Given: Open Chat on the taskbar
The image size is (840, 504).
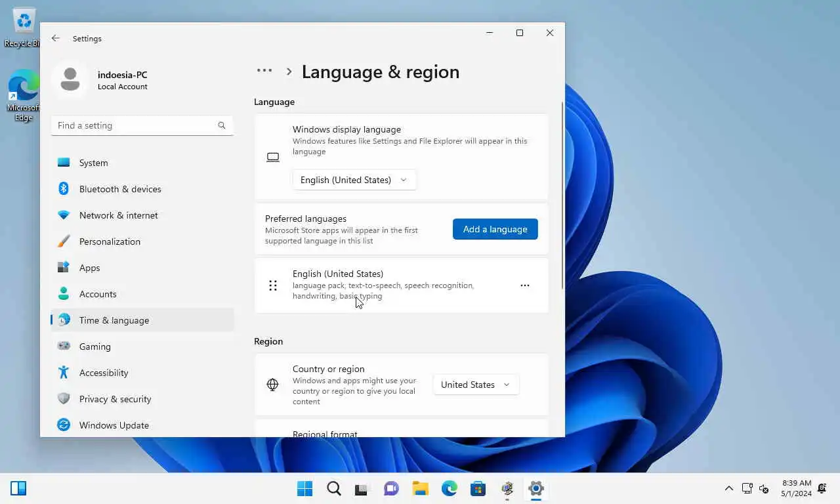Looking at the screenshot, I should pos(392,488).
